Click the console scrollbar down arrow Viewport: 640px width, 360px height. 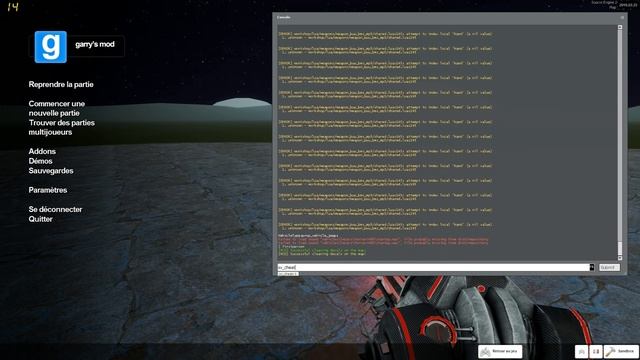tap(620, 258)
